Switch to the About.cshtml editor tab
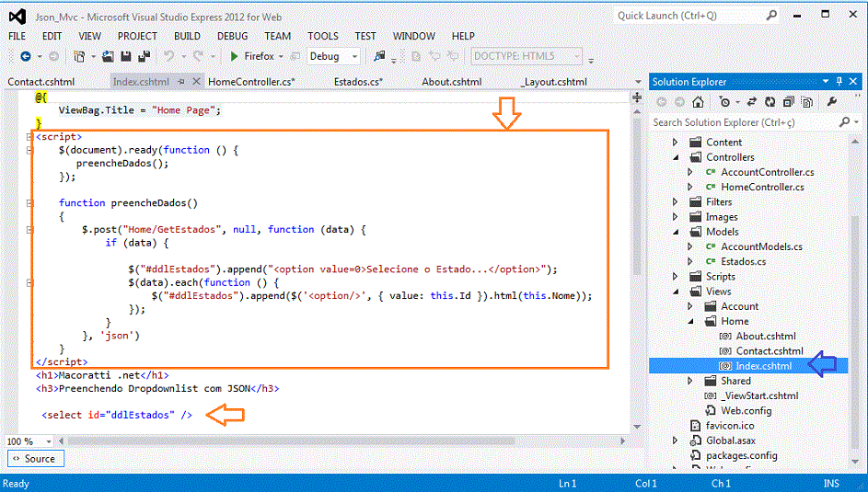This screenshot has width=868, height=492. pos(452,82)
